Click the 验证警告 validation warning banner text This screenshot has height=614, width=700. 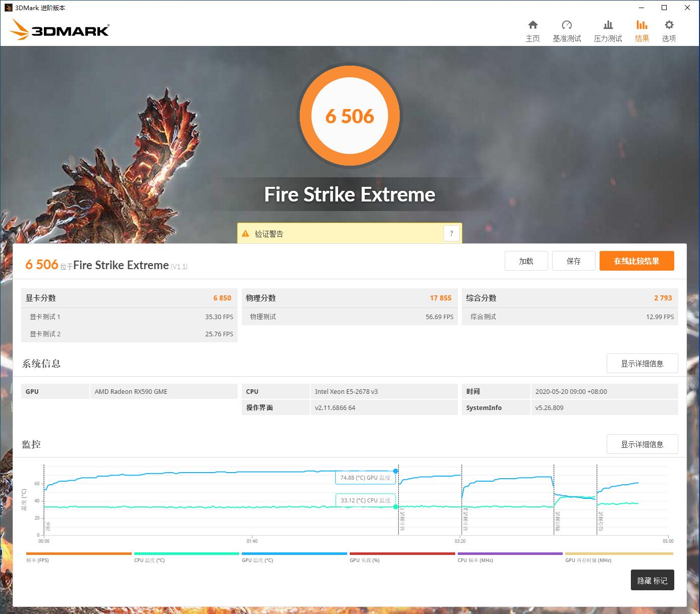[269, 234]
